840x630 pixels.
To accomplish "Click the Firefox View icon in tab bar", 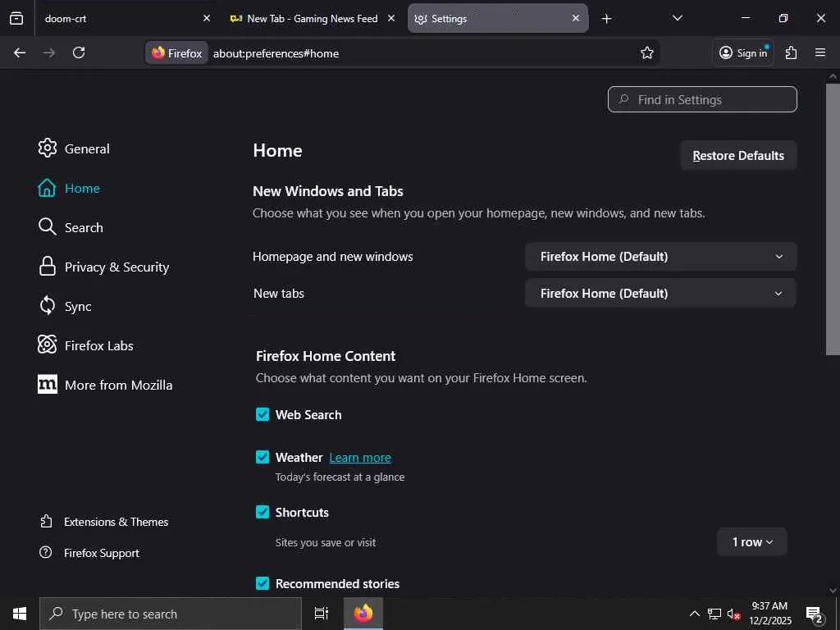I will 16,18.
